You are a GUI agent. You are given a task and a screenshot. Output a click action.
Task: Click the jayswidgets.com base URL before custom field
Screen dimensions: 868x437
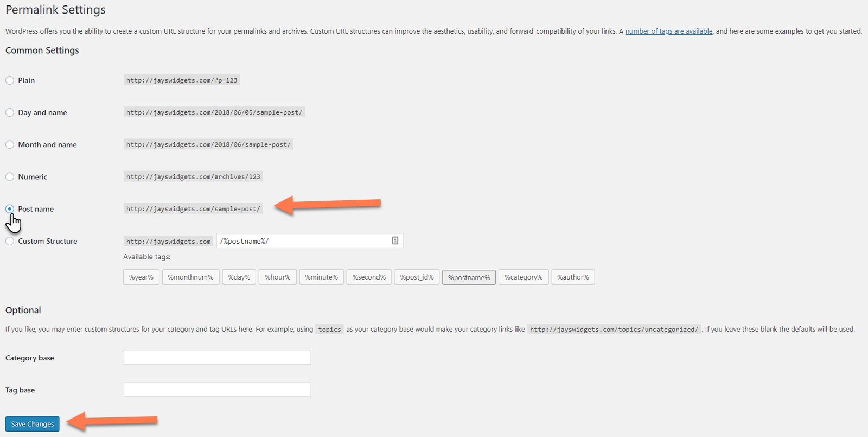tap(168, 242)
